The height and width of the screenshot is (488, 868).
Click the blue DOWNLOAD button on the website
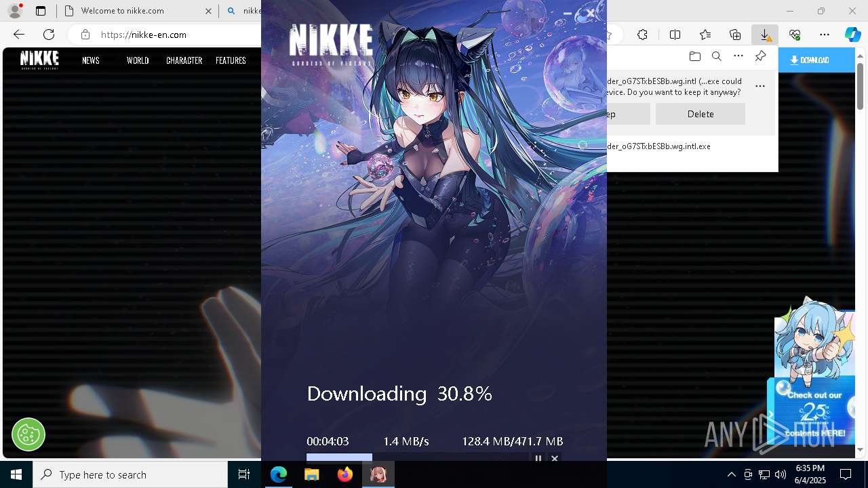tap(816, 60)
